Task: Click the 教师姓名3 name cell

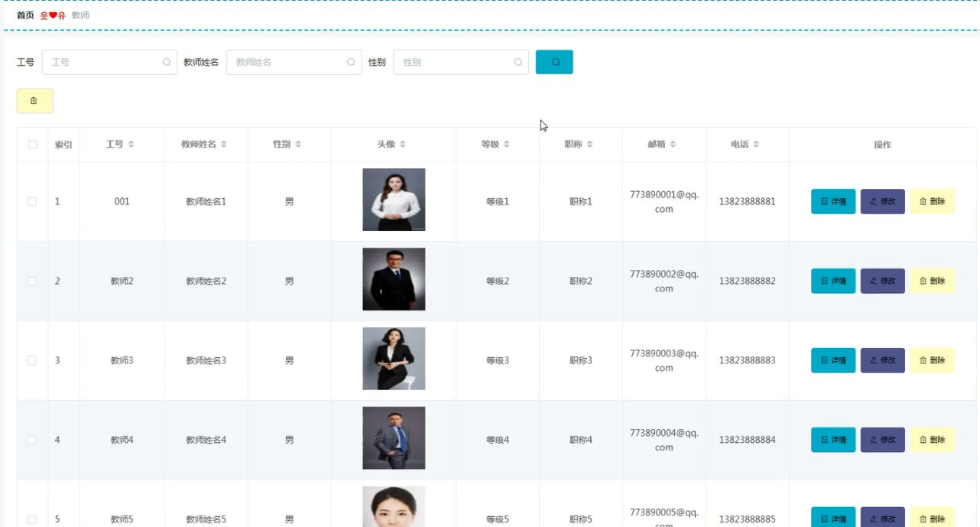Action: click(206, 360)
